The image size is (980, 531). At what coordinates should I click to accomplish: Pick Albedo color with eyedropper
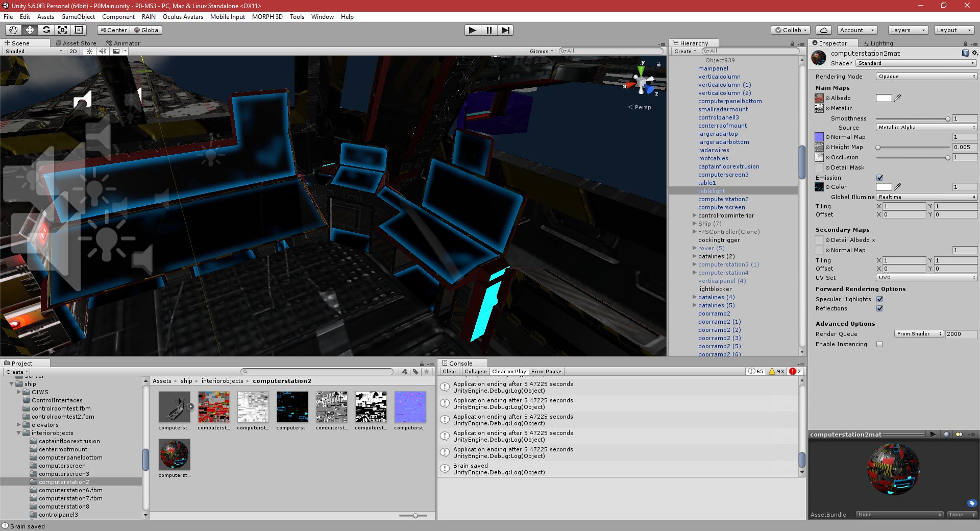[x=898, y=98]
